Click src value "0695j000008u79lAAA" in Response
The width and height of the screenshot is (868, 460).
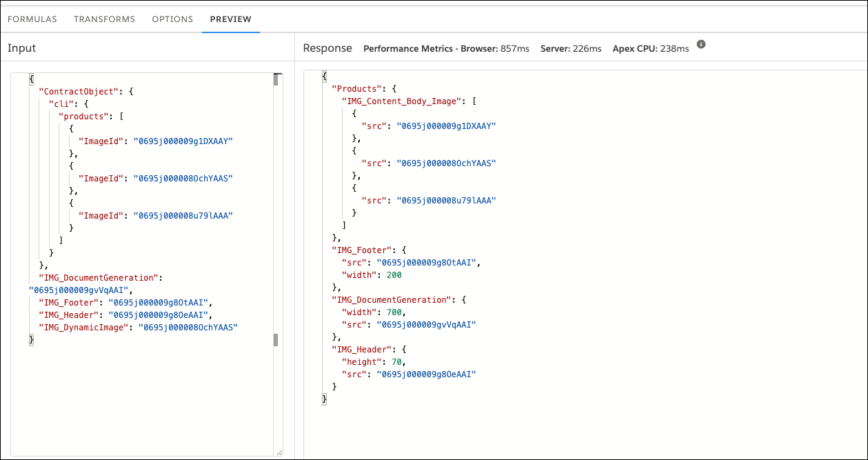click(x=446, y=201)
